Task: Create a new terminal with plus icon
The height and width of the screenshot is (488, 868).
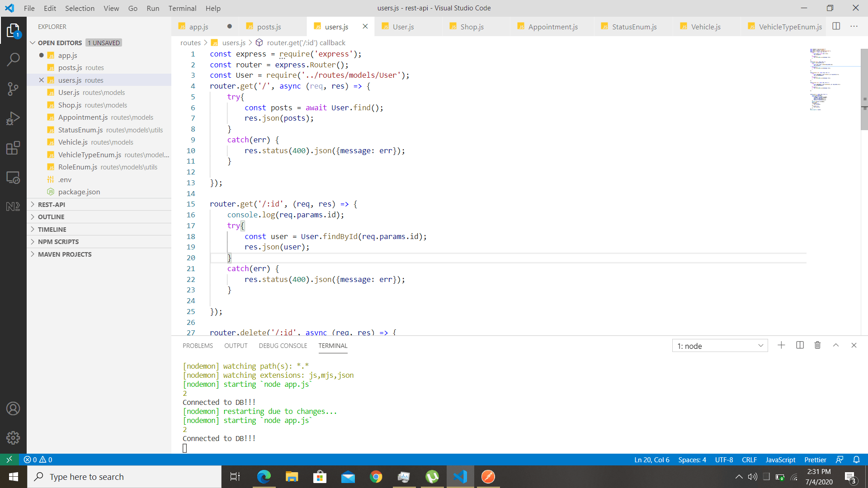Action: click(781, 345)
